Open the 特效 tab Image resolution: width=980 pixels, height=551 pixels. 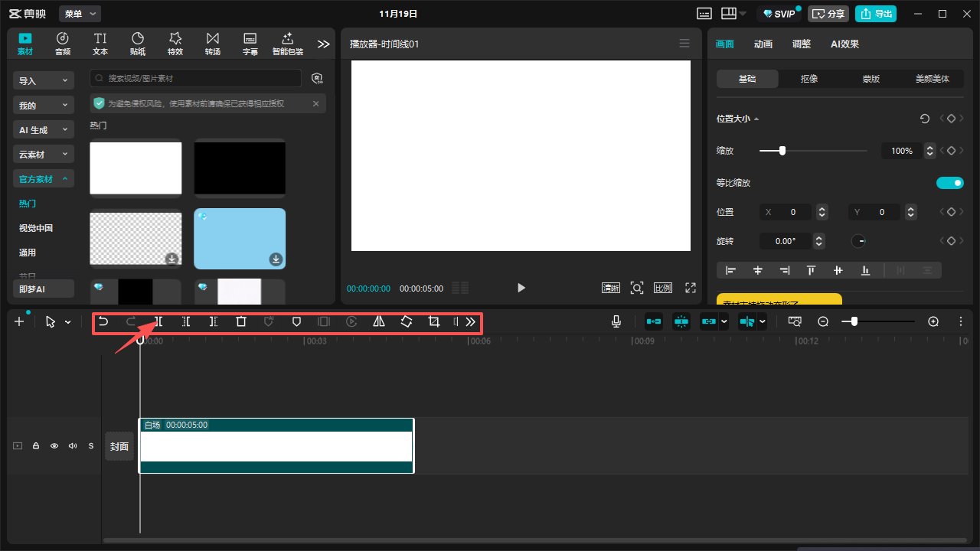pyautogui.click(x=175, y=44)
